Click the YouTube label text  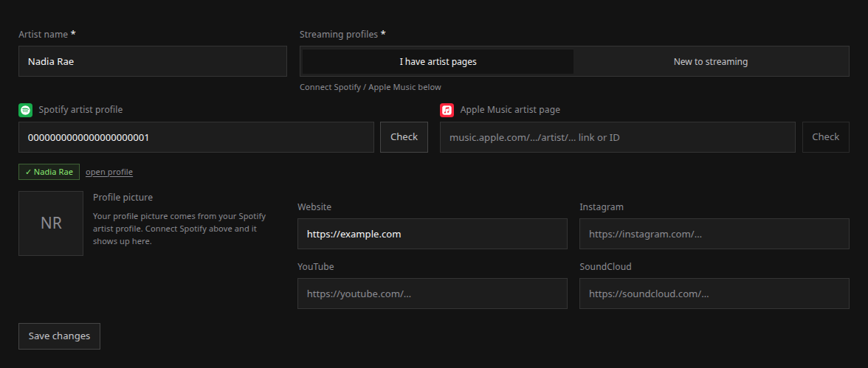pos(316,267)
